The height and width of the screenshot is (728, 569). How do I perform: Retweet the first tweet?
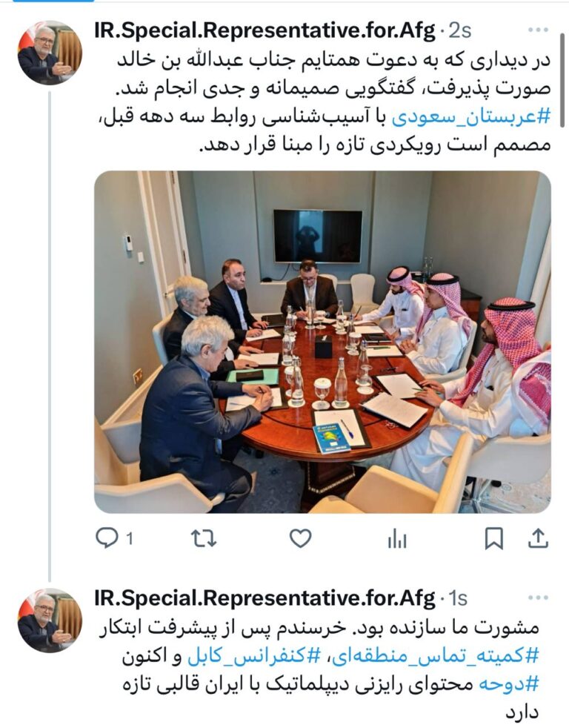(204, 538)
